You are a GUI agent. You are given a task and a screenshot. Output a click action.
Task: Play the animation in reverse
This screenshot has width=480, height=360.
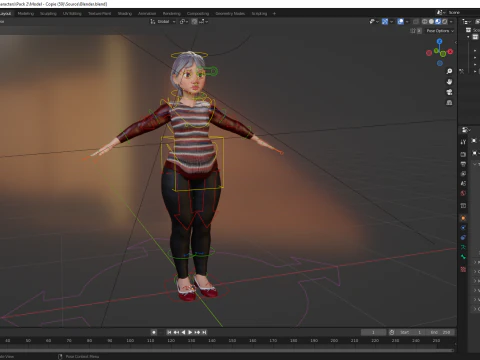[x=183, y=332]
